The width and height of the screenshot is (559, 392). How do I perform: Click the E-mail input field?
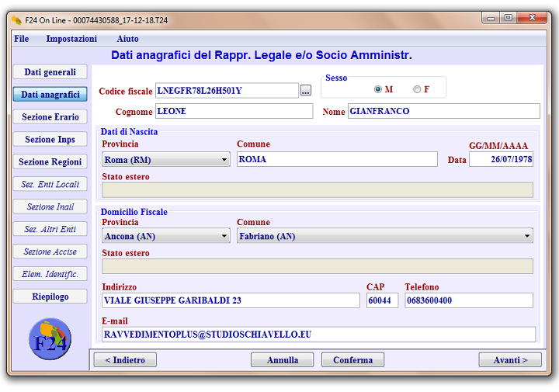click(319, 335)
